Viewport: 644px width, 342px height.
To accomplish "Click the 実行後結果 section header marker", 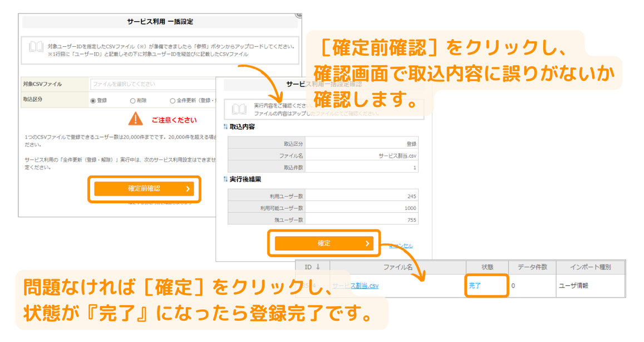I will pyautogui.click(x=226, y=179).
